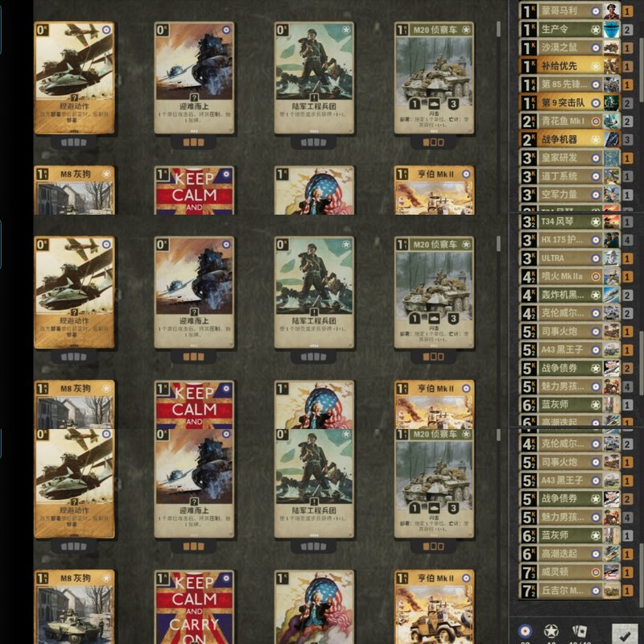Click the count badge 4 beside HX 175

[627, 240]
